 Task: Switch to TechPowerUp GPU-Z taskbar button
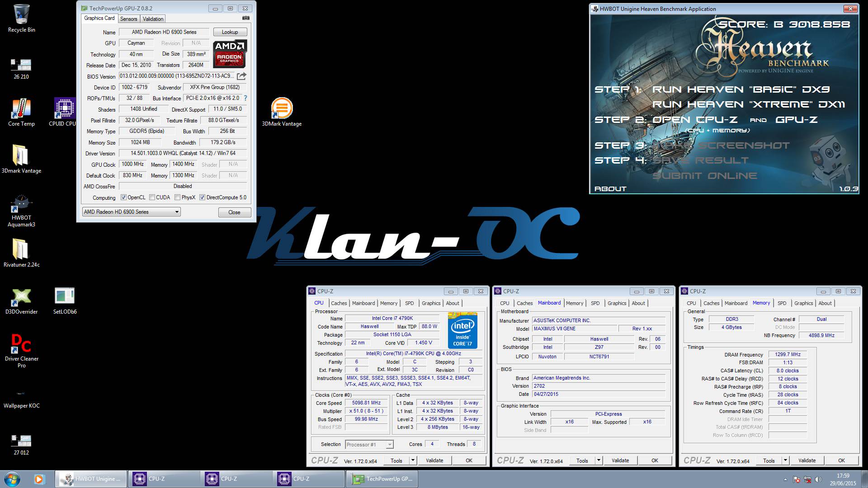coord(382,479)
